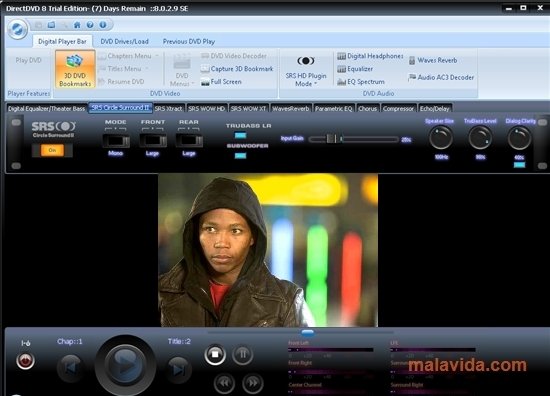Toggle the MODE switch labeled Mono
Image resolution: width=550 pixels, height=396 pixels.
(x=116, y=141)
